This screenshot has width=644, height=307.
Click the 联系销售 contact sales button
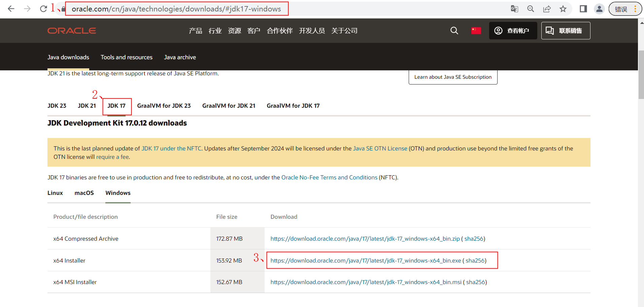click(x=566, y=31)
